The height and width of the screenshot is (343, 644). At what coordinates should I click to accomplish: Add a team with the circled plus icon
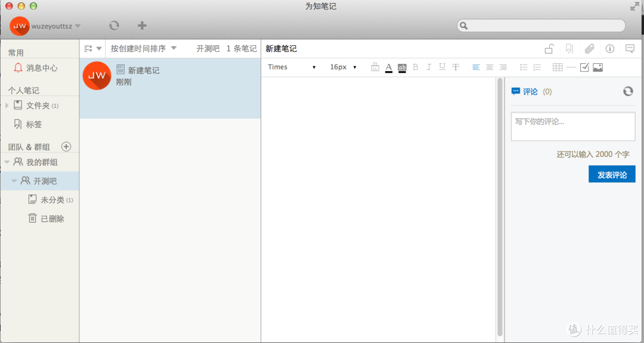pos(66,146)
